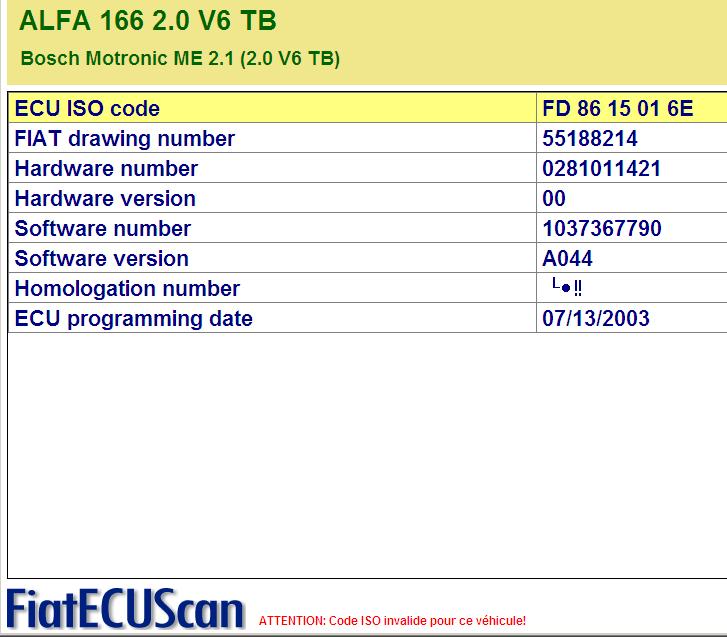Viewport: 727px width, 637px height.
Task: Select the ECU ISO code label
Action: pos(87,108)
